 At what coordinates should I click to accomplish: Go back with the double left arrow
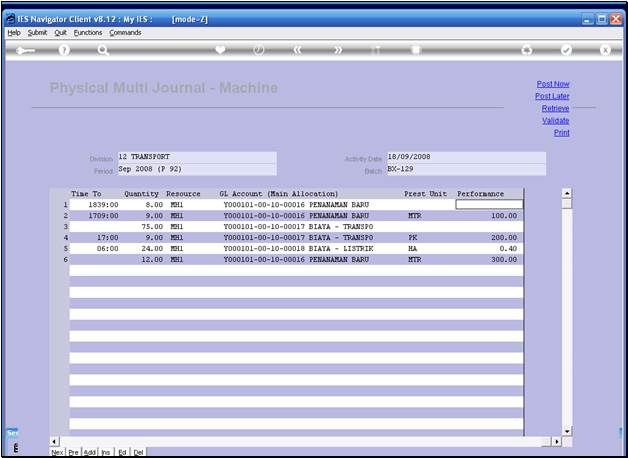click(x=297, y=50)
